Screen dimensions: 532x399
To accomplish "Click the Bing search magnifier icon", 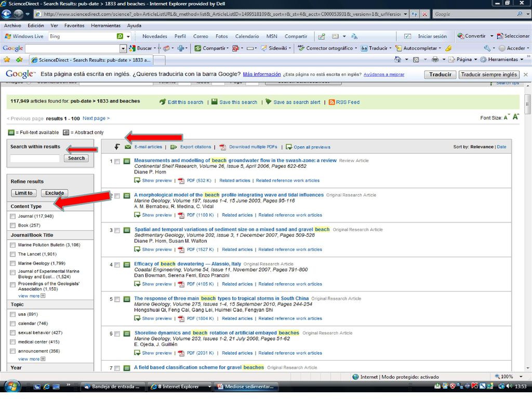I will [x=120, y=36].
